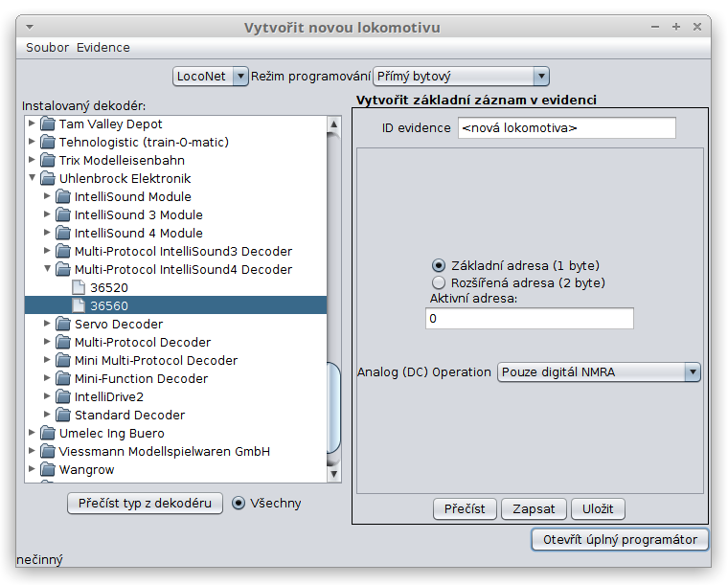Click the Přečíst typ z dekodéru button
This screenshot has width=728, height=585.
tap(145, 504)
